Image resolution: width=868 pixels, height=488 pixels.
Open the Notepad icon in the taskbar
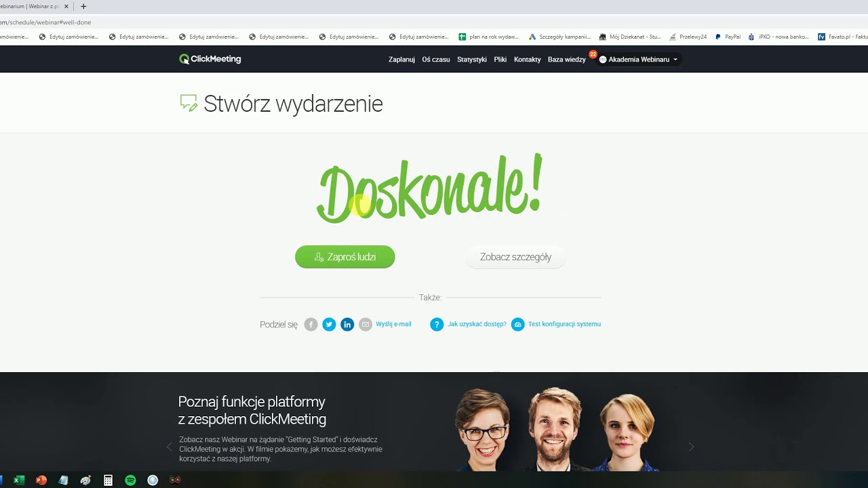(63, 480)
